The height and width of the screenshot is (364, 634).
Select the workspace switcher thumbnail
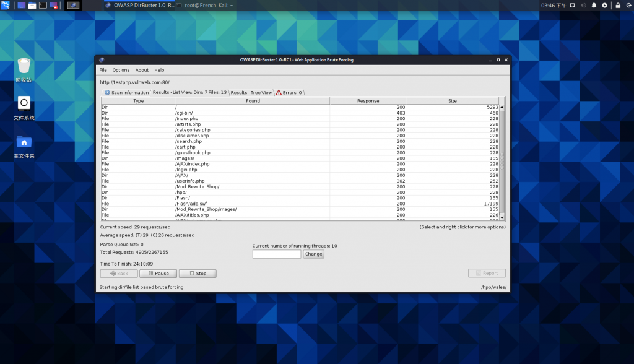click(73, 5)
